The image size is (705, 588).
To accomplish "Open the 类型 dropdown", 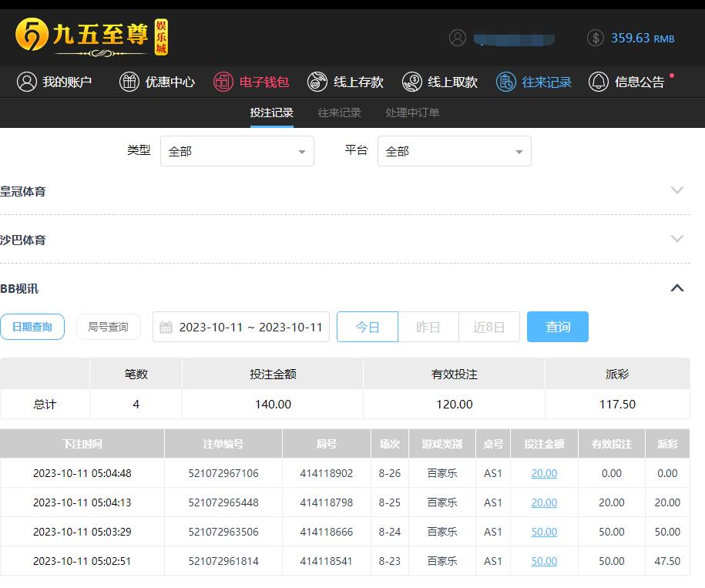I will [237, 151].
